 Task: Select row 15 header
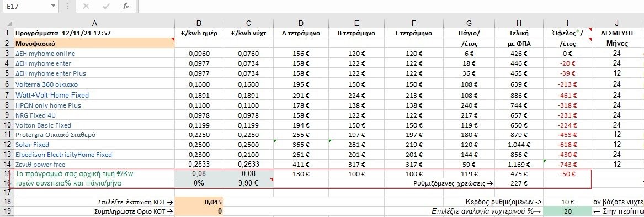tap(7, 174)
